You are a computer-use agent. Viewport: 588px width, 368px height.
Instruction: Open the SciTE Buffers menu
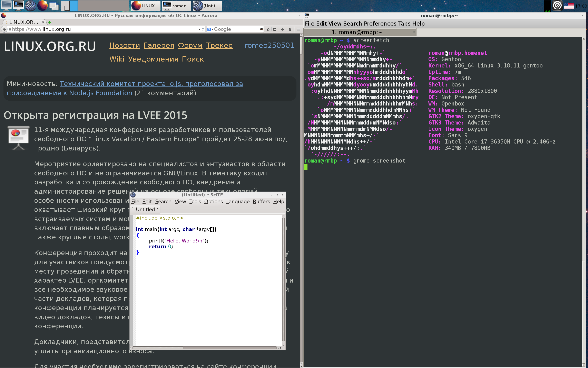pos(261,202)
